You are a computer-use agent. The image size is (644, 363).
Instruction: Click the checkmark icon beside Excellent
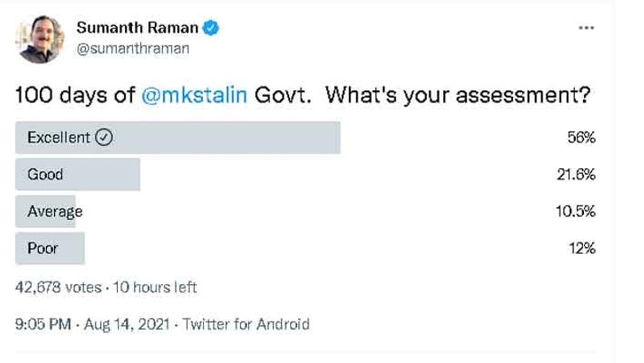coord(104,138)
